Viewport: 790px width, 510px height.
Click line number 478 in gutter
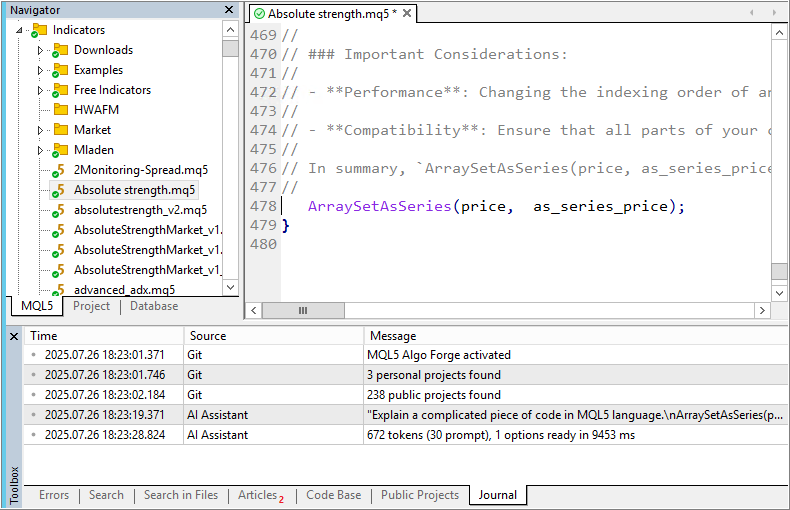[264, 206]
